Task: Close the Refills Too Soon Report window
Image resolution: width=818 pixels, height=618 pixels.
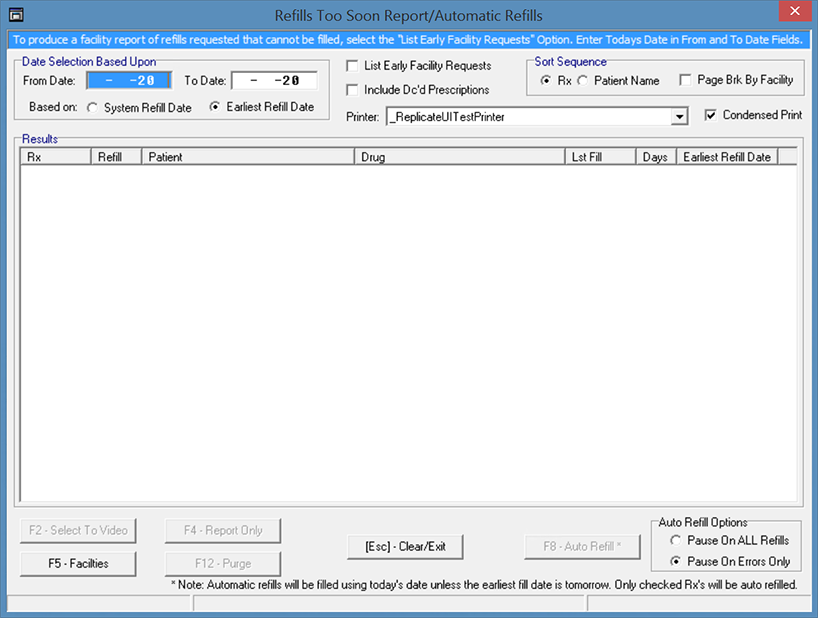Action: coord(793,14)
